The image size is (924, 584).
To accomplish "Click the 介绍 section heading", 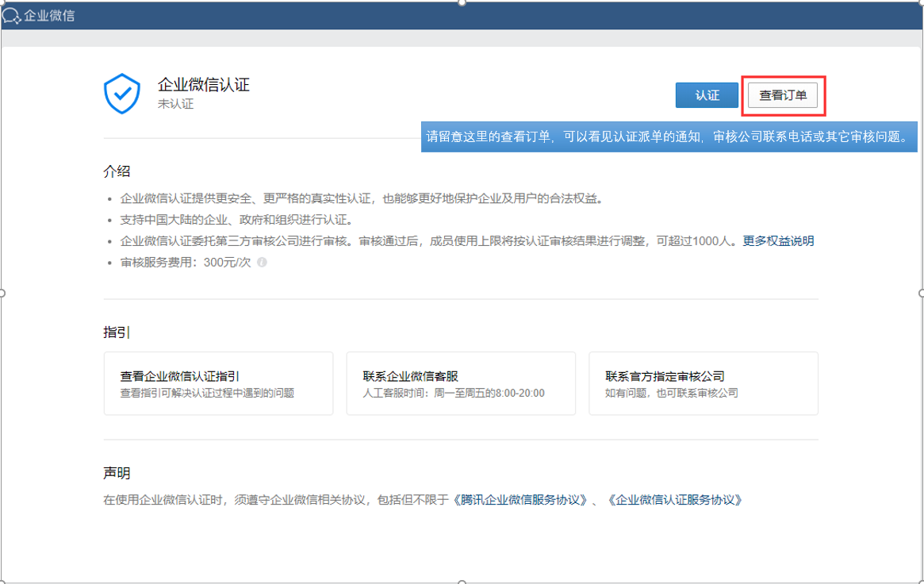I will coord(115,171).
